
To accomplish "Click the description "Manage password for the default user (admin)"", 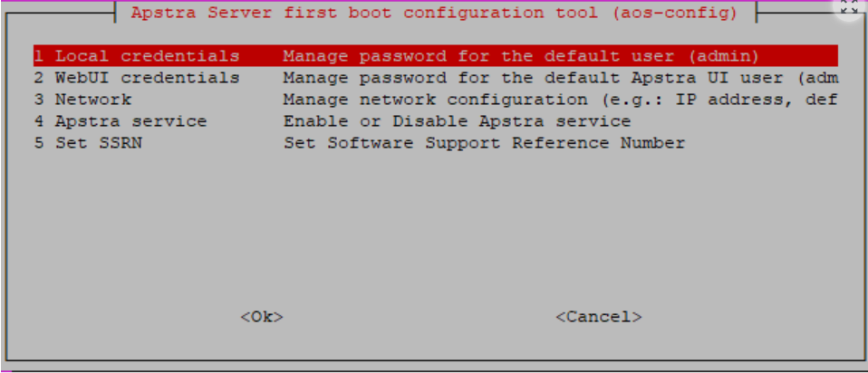I will pyautogui.click(x=521, y=56).
